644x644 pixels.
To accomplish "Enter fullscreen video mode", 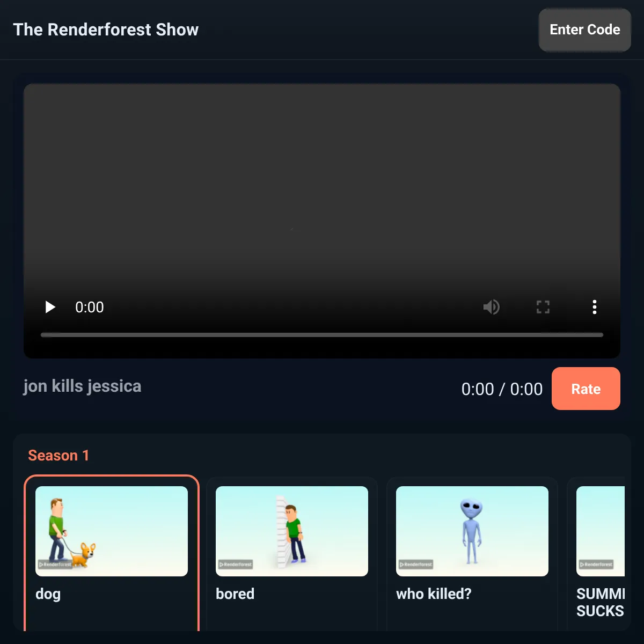I will pos(543,307).
